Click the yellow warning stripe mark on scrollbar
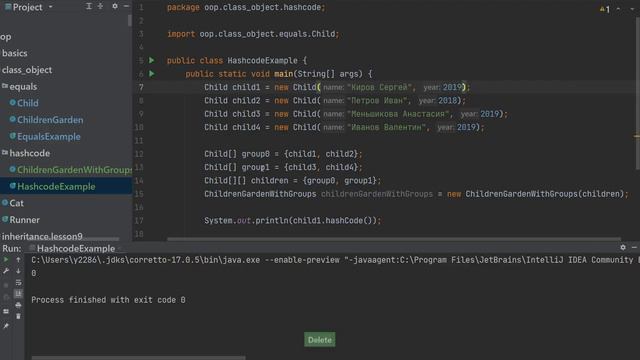640x360 pixels. pyautogui.click(x=636, y=136)
